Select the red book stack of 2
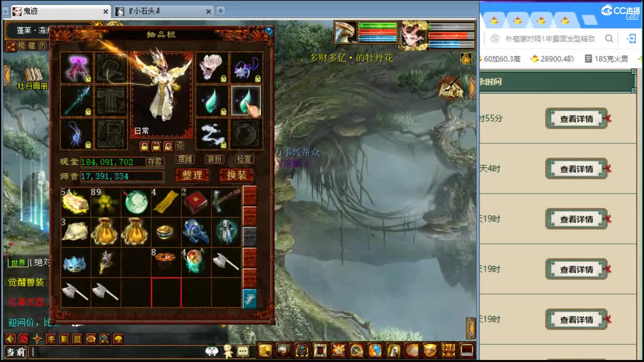Viewport: 644px width, 362px height. [x=196, y=202]
